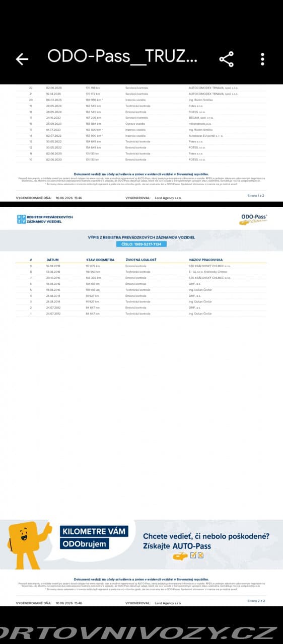
Task: Select the odometer value 169 996 km
Action: click(94, 100)
